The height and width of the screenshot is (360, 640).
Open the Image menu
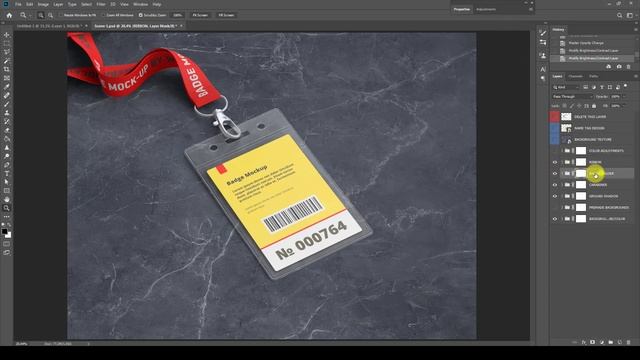43,4
